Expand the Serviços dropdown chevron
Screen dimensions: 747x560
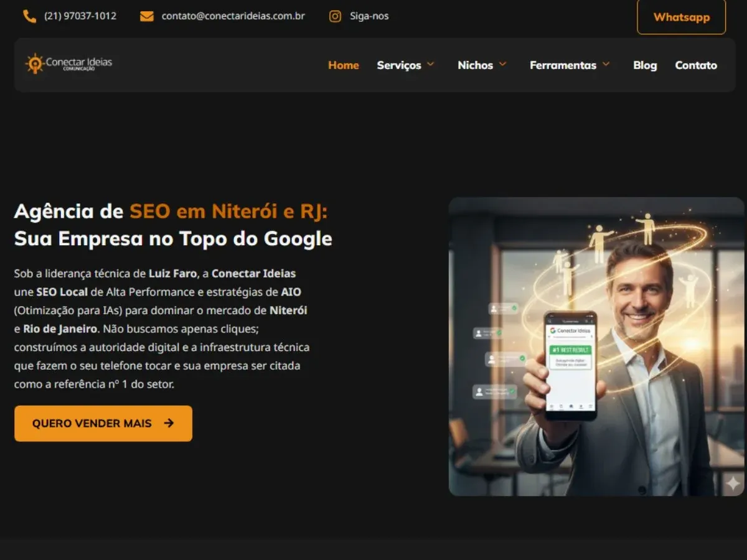[430, 64]
